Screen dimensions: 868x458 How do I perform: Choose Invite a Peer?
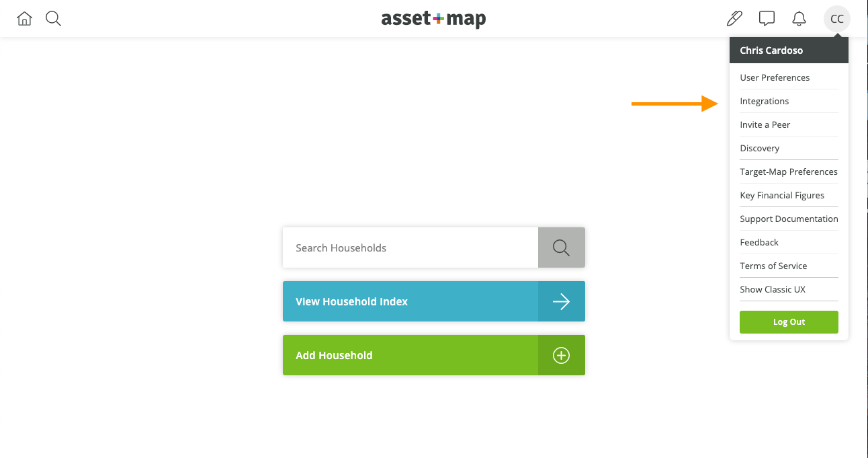[765, 124]
